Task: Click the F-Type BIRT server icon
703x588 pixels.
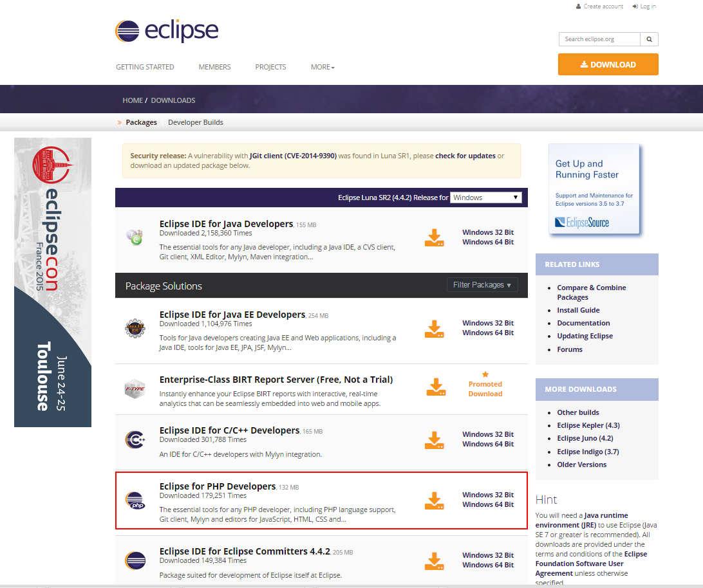Action: point(135,389)
